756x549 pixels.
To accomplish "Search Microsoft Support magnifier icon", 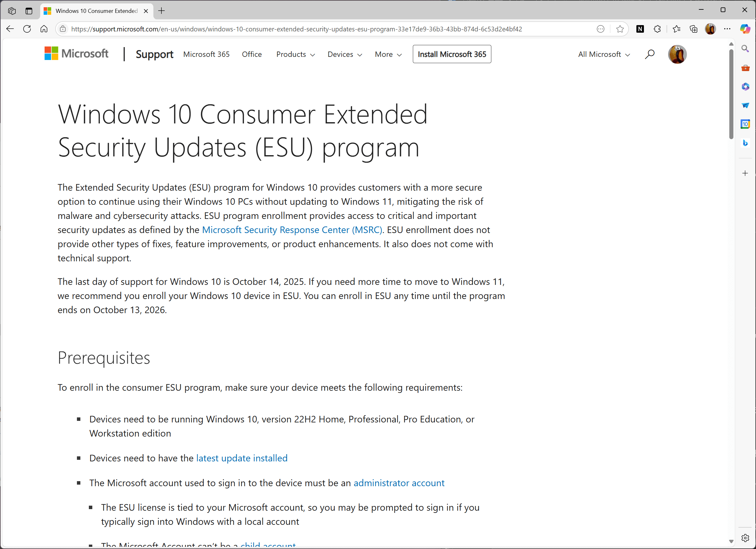I will pos(649,54).
